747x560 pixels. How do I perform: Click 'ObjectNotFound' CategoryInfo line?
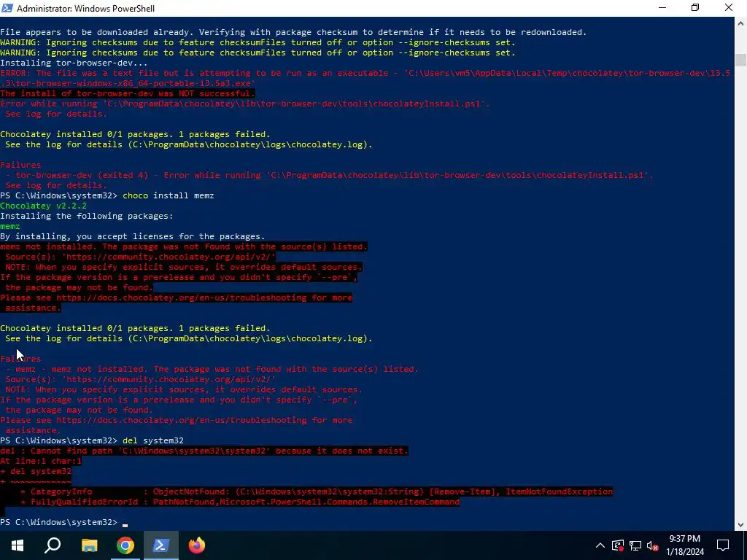[317, 492]
